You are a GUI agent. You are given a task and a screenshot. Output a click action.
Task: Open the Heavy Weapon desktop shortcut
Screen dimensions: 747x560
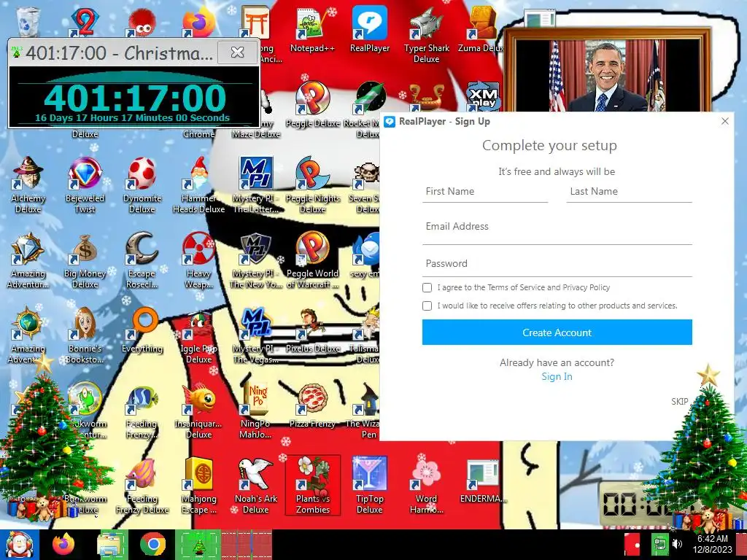[x=198, y=260]
